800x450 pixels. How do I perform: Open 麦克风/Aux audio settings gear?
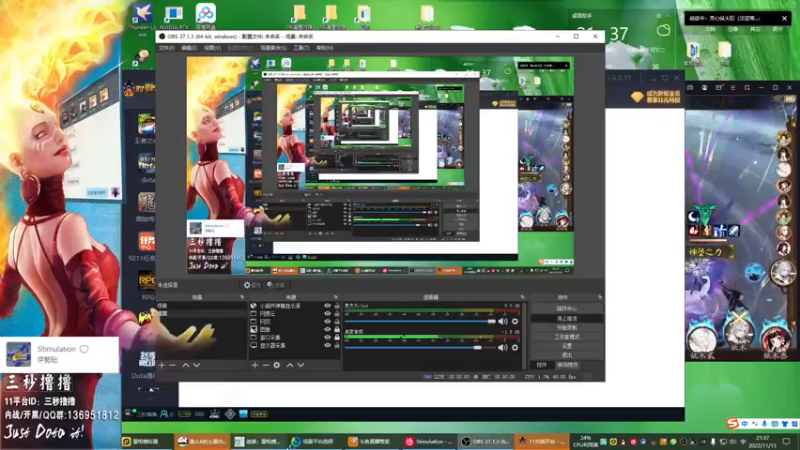[x=515, y=321]
